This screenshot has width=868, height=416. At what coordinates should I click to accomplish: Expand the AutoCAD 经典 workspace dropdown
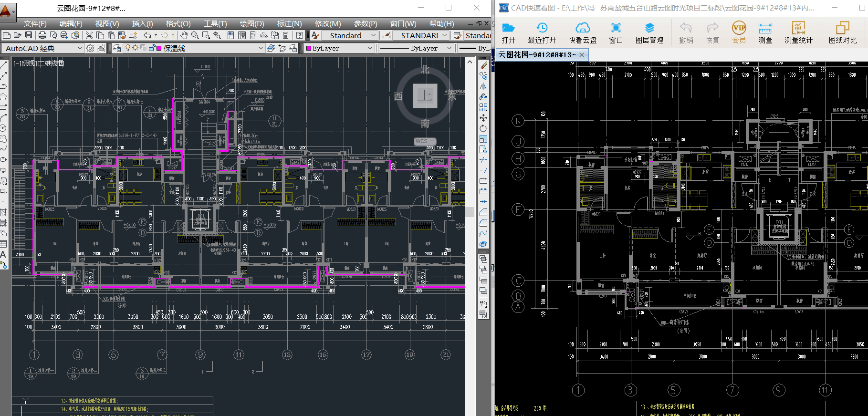[80, 48]
